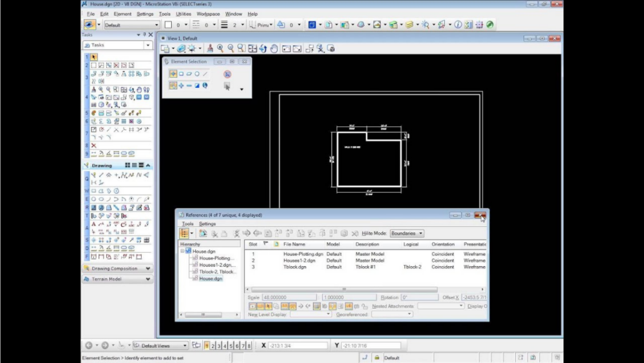Click the Select All globe icon

point(205,86)
